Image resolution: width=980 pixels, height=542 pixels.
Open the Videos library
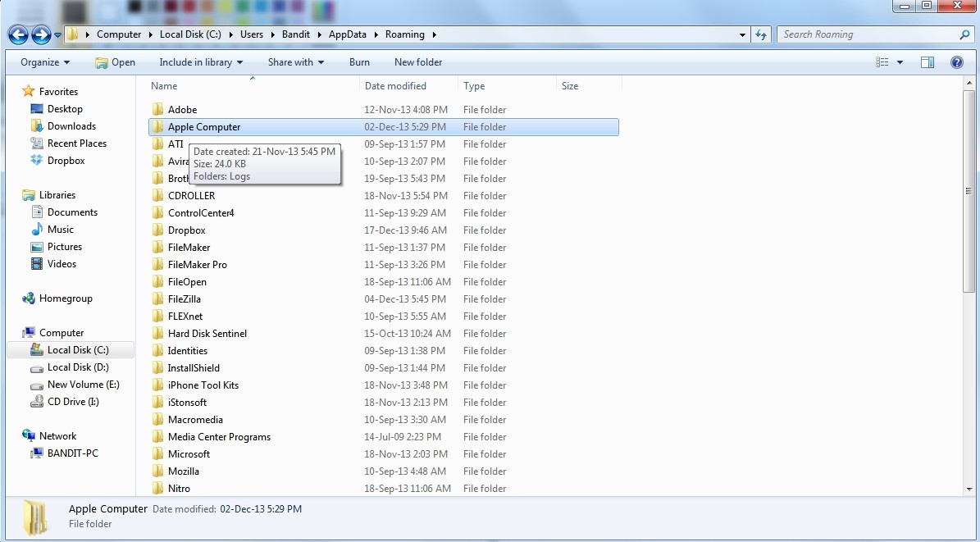62,264
